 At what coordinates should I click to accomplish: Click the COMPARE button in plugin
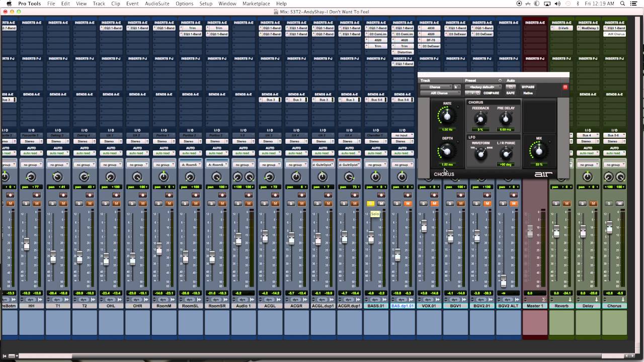tap(491, 93)
